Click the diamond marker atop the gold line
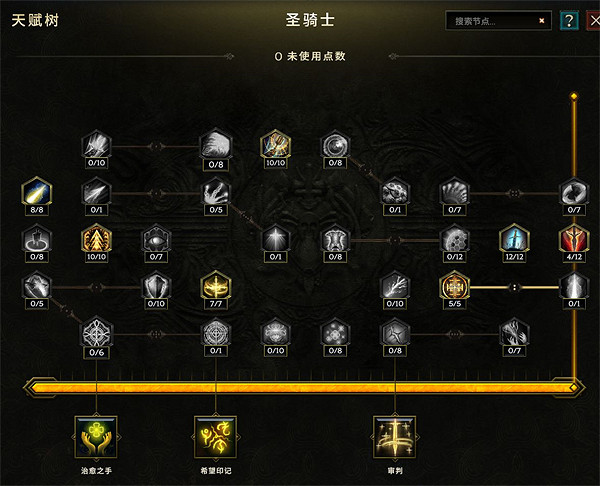 pos(574,96)
